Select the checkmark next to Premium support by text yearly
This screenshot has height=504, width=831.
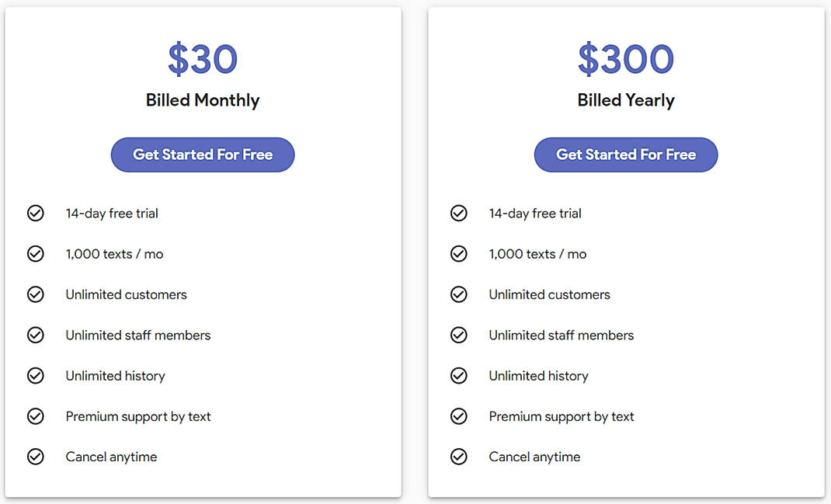pyautogui.click(x=459, y=416)
